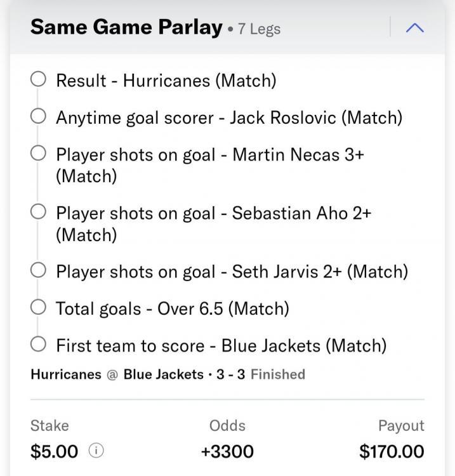Open the Same Game Parlay header title
Viewport: 455px width, 476px height.
tap(127, 27)
